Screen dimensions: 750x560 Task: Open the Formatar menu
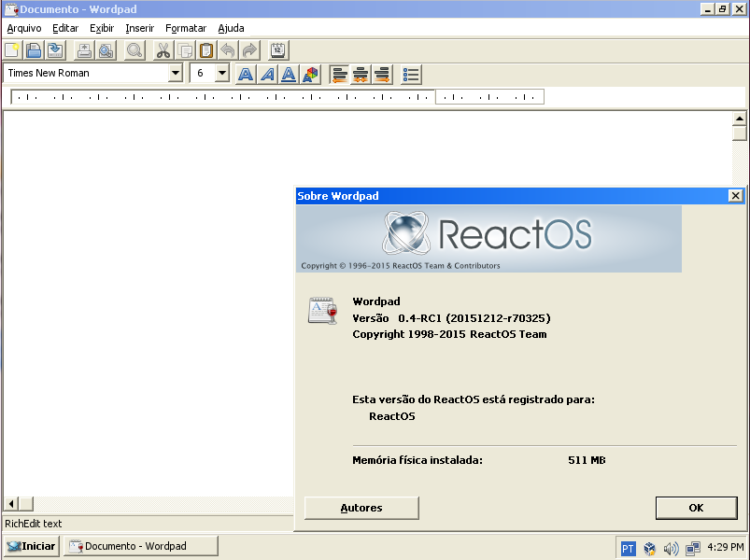click(185, 28)
